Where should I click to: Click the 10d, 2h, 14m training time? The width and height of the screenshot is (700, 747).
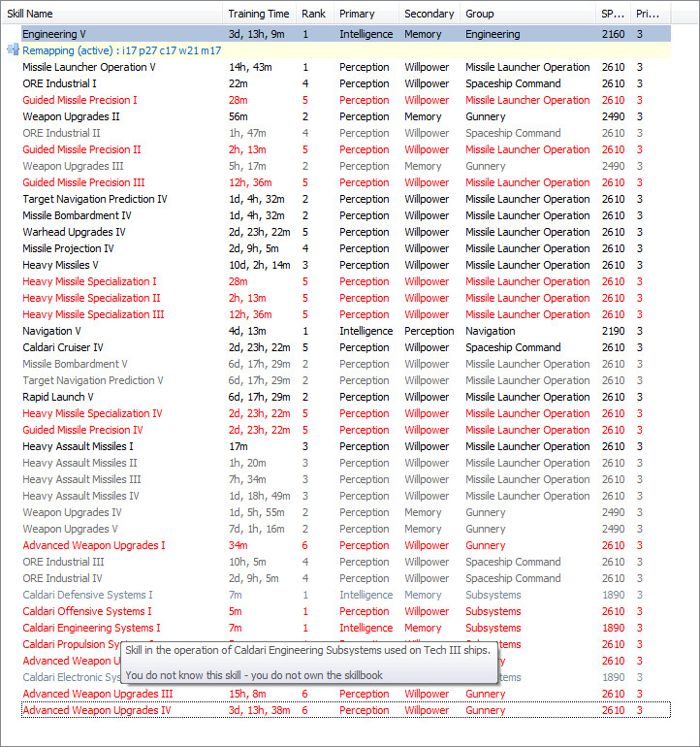point(259,265)
